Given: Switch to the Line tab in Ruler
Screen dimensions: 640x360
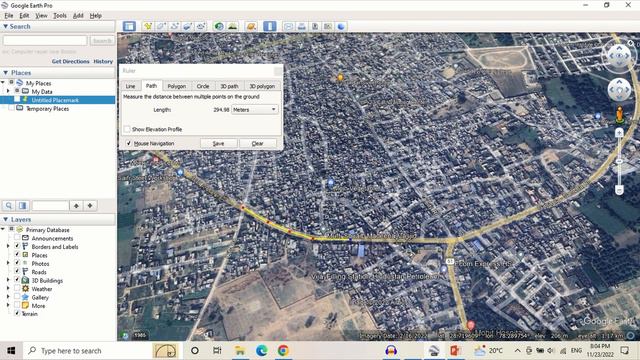Looking at the screenshot, I should (x=131, y=86).
